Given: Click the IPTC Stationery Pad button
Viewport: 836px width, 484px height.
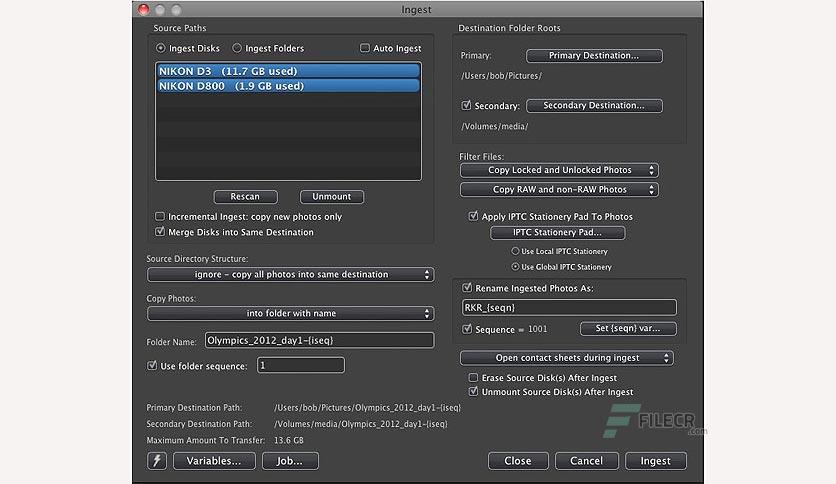Looking at the screenshot, I should pos(557,232).
